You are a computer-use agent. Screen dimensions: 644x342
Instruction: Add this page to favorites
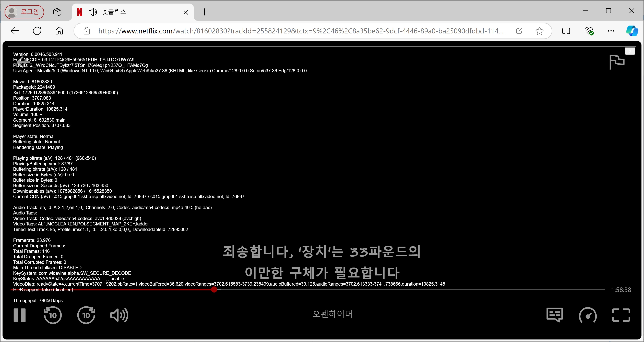tap(540, 31)
